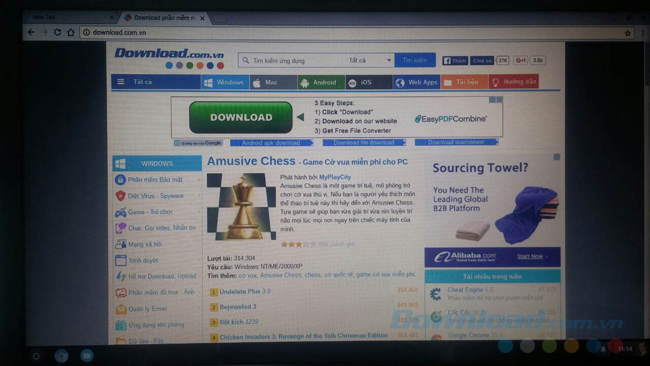Click the Facebook Chia sẻ share button
650x366 pixels.
click(481, 61)
